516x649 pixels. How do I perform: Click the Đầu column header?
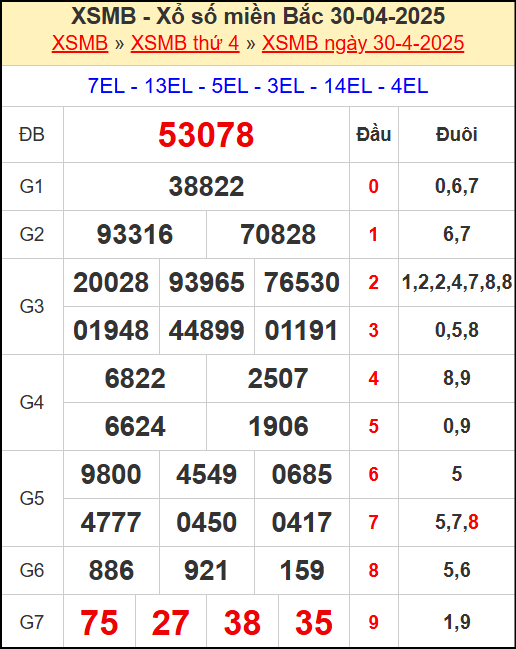(374, 135)
